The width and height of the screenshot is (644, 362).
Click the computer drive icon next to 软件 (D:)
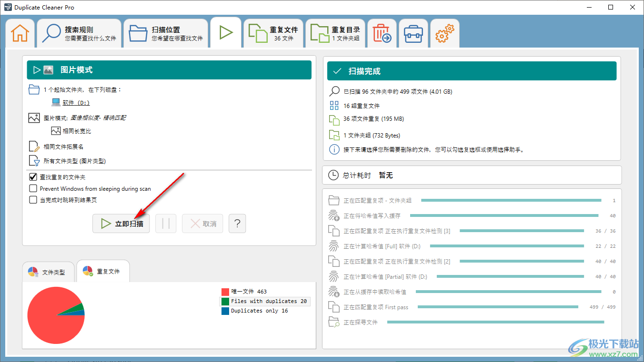pos(56,102)
